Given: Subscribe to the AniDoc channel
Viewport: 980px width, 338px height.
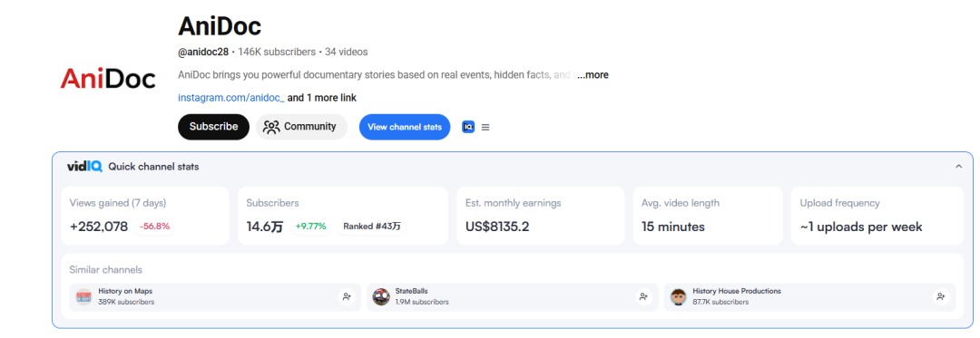Looking at the screenshot, I should point(214,127).
